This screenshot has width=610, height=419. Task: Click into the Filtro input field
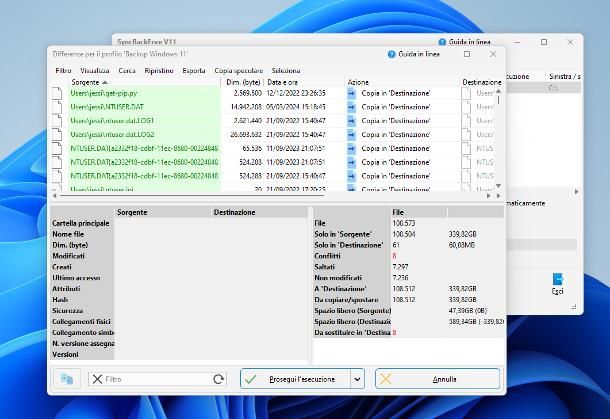coord(158,379)
